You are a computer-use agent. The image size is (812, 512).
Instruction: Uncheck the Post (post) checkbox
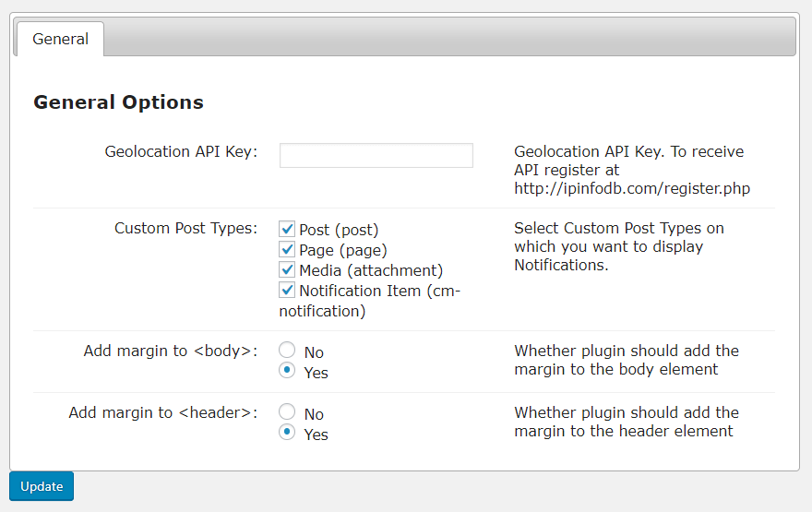point(287,229)
